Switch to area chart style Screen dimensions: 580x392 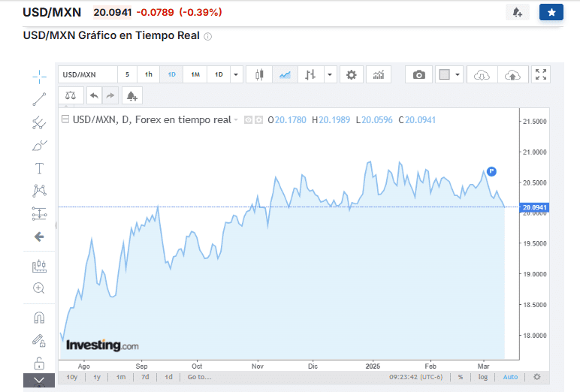click(x=285, y=74)
